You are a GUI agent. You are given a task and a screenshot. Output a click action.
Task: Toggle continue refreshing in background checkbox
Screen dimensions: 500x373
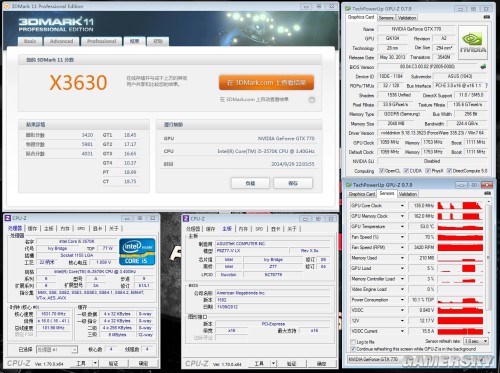[353, 349]
